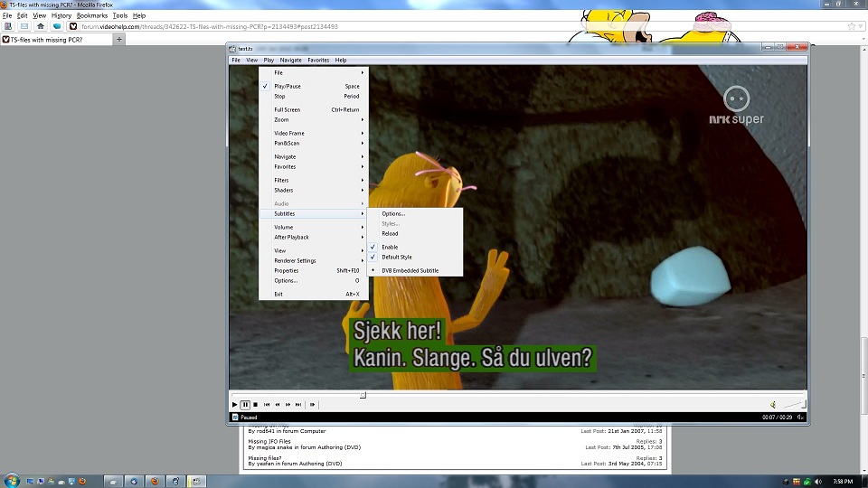Open the player's Play menu
The height and width of the screenshot is (488, 868).
coord(269,61)
